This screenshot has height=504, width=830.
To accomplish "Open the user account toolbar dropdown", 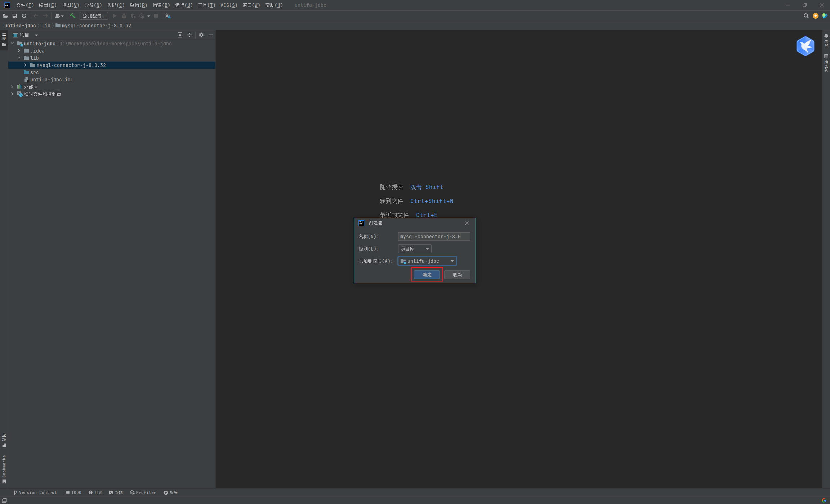I will pos(59,16).
